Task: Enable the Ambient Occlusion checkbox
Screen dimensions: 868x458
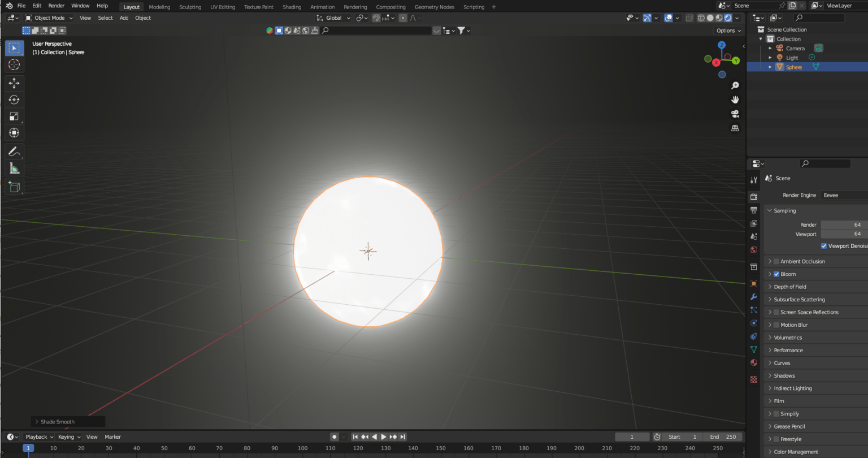Action: (x=775, y=261)
